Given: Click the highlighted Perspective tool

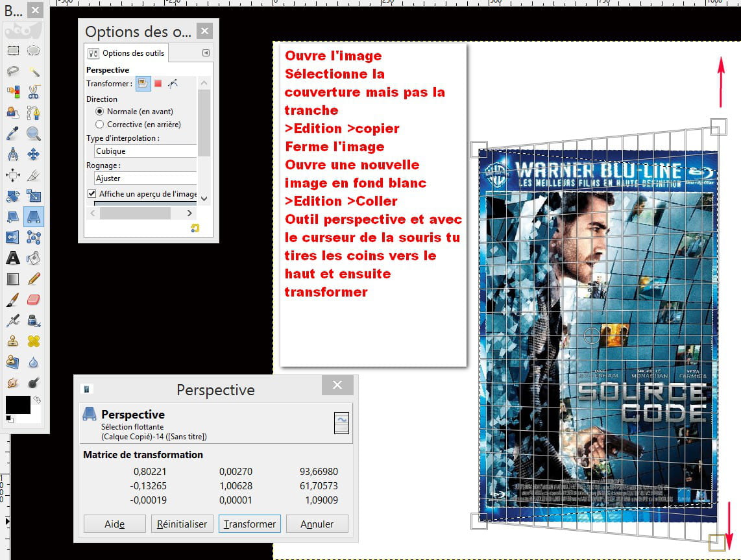Looking at the screenshot, I should coord(34,217).
